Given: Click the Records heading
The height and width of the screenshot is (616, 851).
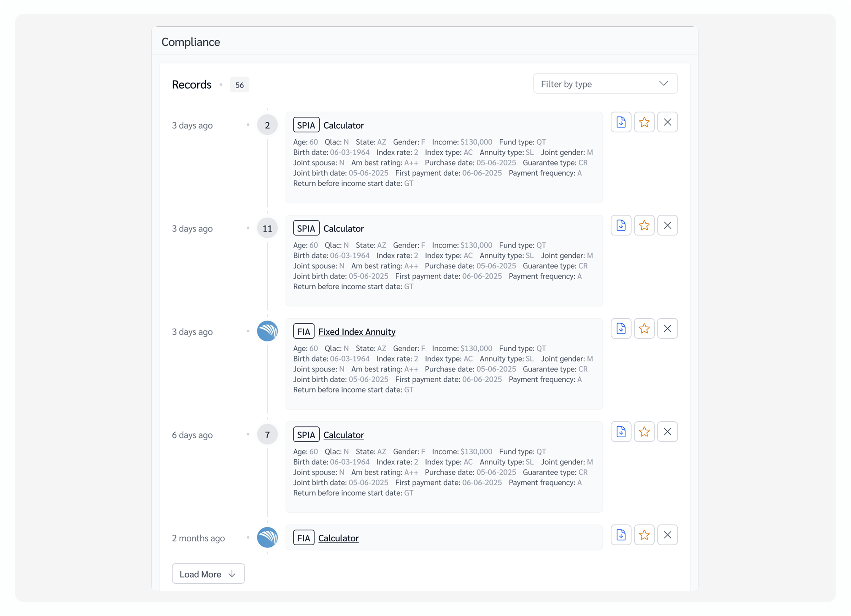Looking at the screenshot, I should tap(191, 84).
